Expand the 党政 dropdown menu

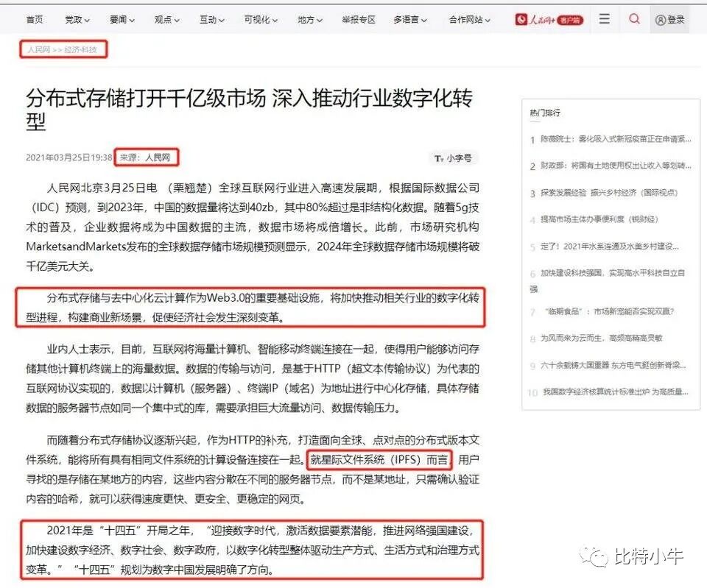coord(77,19)
